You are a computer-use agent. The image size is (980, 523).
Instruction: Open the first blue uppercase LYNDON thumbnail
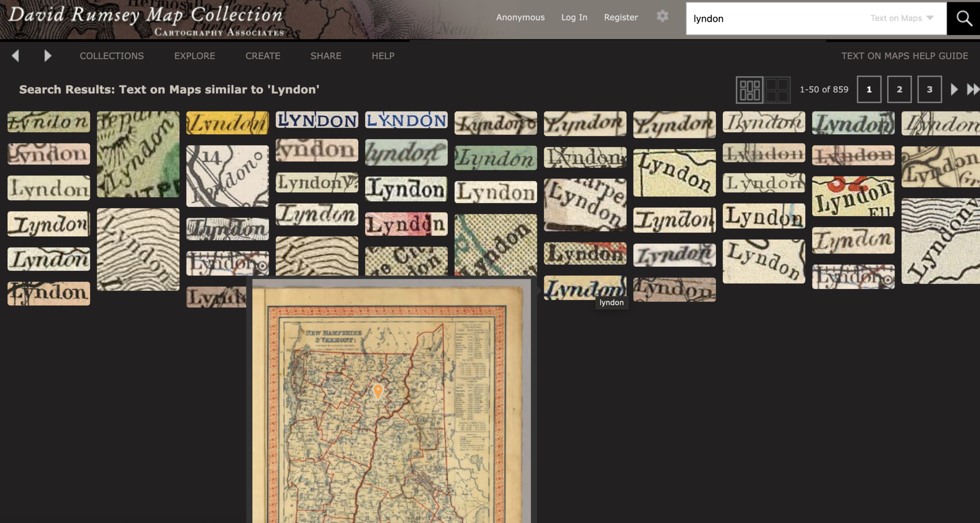317,120
